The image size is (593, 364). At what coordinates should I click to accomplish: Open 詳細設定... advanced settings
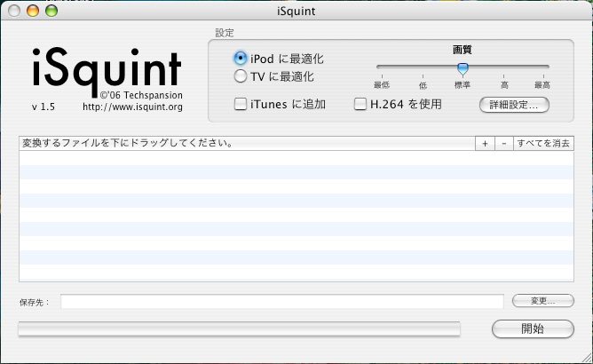tap(514, 105)
